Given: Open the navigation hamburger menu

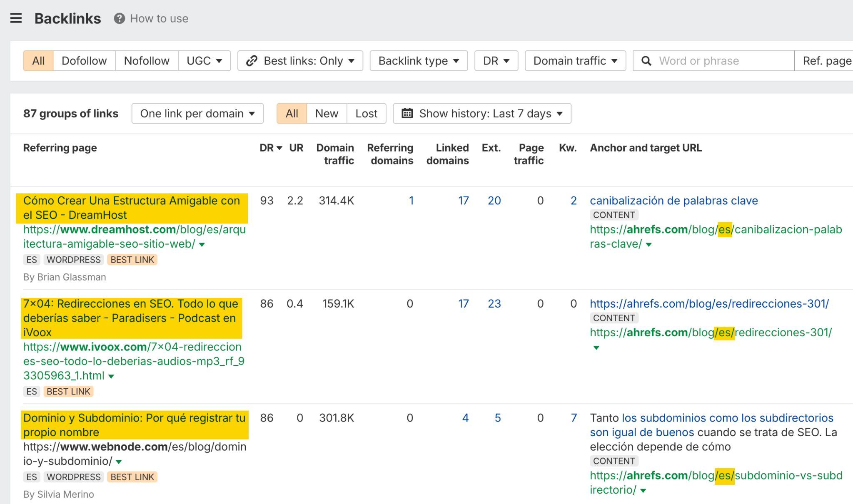Looking at the screenshot, I should [x=16, y=18].
